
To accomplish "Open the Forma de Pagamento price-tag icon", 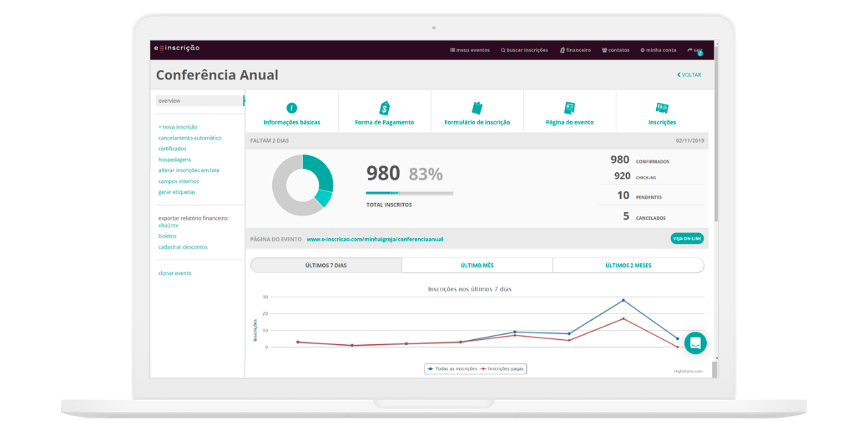I will click(384, 108).
